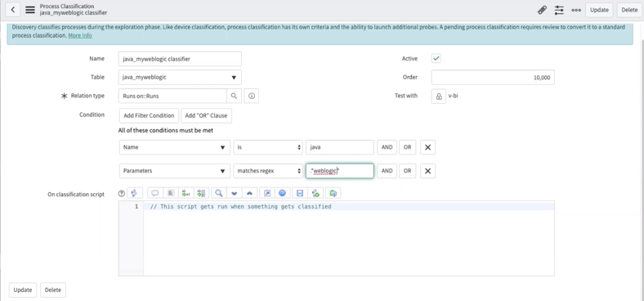The image size is (644, 301).
Task: Click the bottom Delete button
Action: tap(53, 290)
